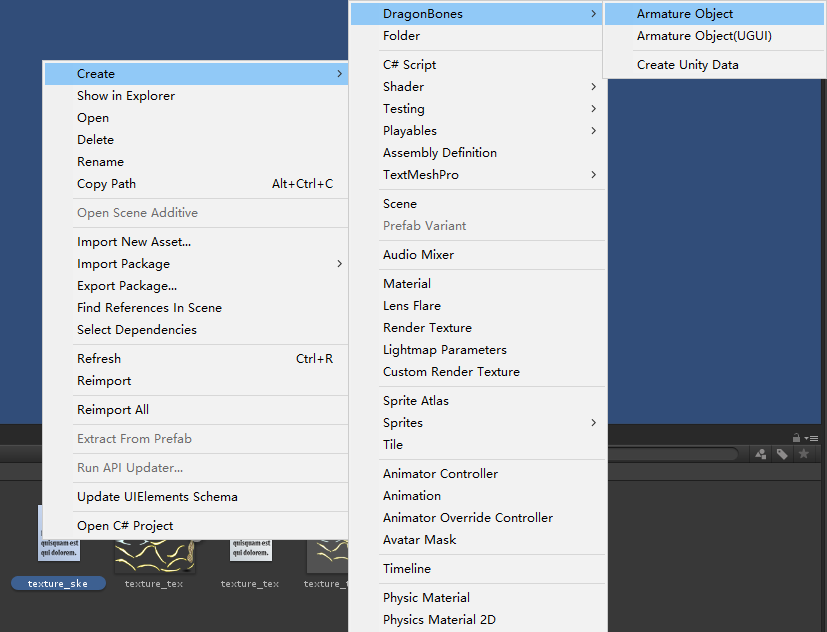Choose Animator Controller from Create menu

click(x=440, y=474)
